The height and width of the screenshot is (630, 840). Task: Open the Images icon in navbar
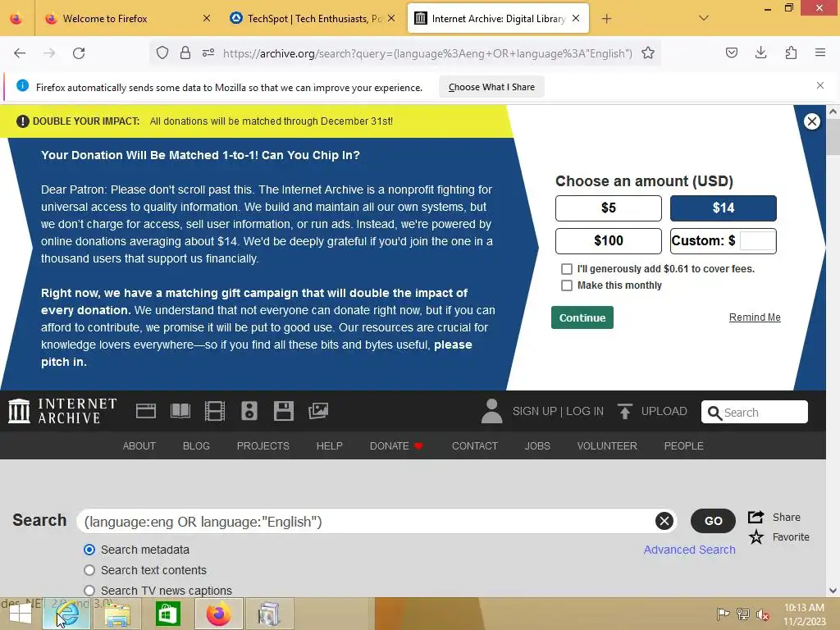(318, 411)
